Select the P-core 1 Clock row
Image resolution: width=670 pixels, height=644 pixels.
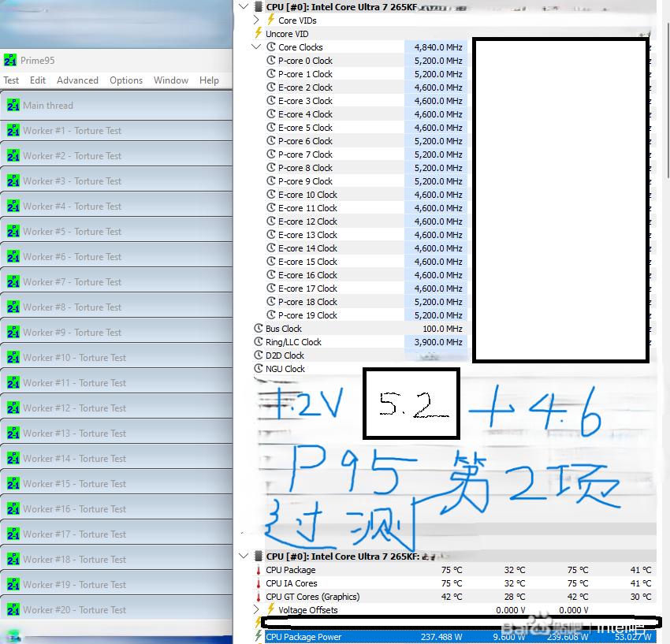(367, 74)
